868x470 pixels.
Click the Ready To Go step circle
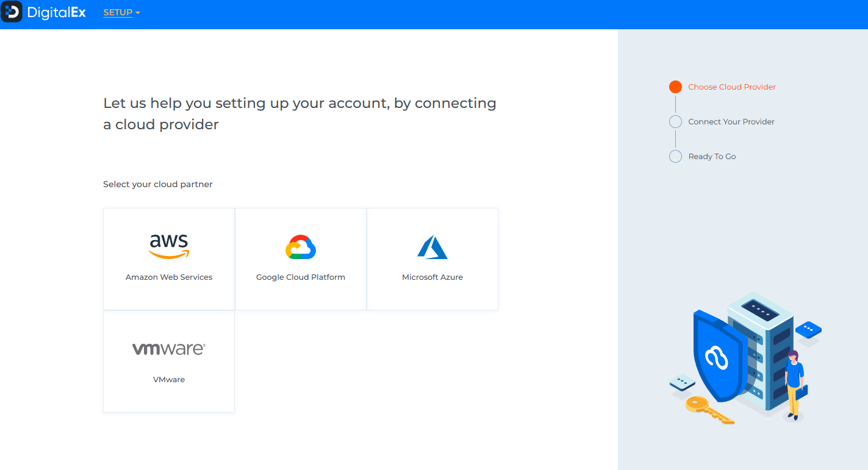click(675, 157)
